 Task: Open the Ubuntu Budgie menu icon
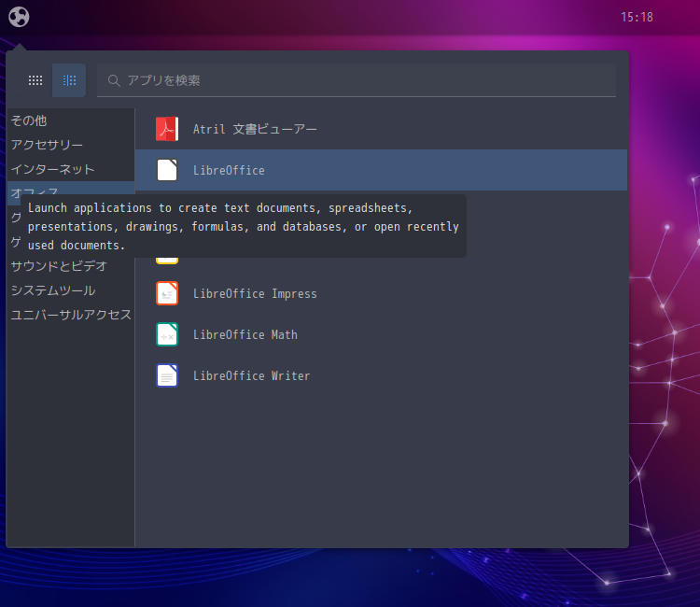19,17
